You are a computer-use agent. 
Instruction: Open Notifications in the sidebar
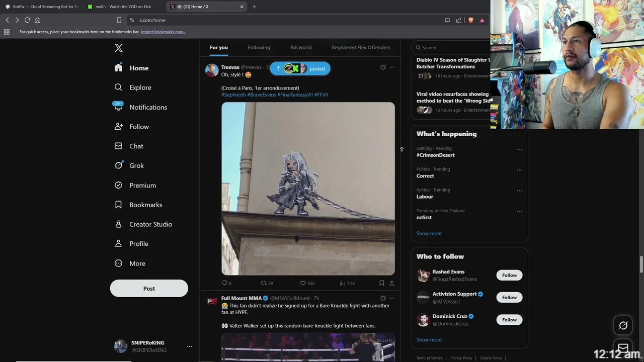tap(140, 107)
